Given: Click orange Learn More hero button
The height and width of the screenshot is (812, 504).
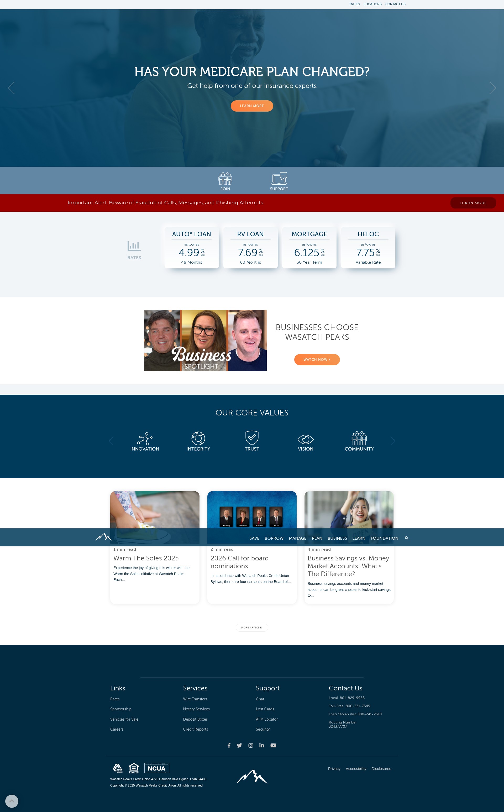Looking at the screenshot, I should point(252,106).
